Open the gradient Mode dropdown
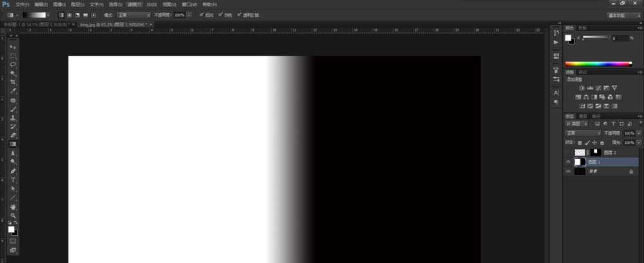The image size is (644, 263). click(x=133, y=14)
